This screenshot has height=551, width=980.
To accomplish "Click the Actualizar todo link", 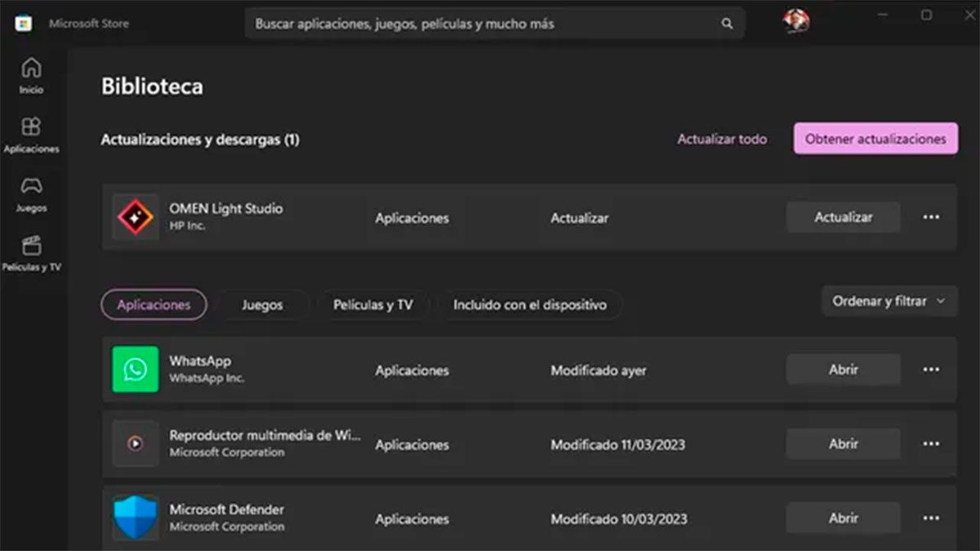I will (x=721, y=139).
